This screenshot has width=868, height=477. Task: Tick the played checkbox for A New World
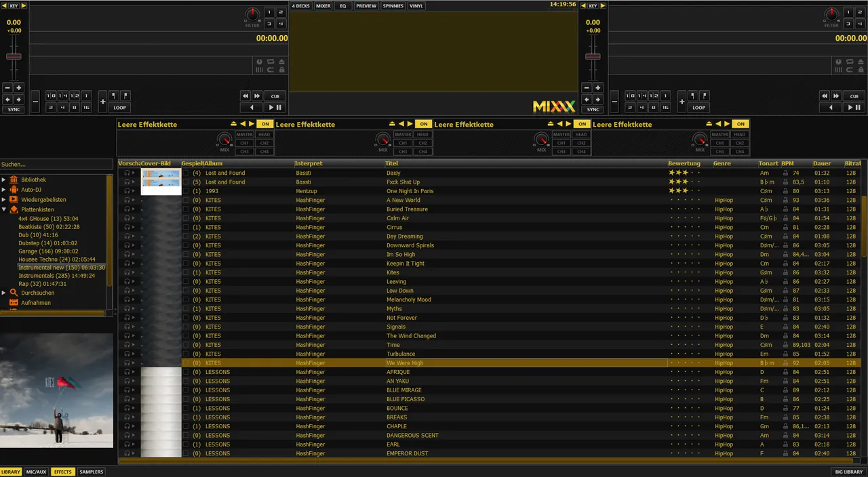pyautogui.click(x=186, y=200)
